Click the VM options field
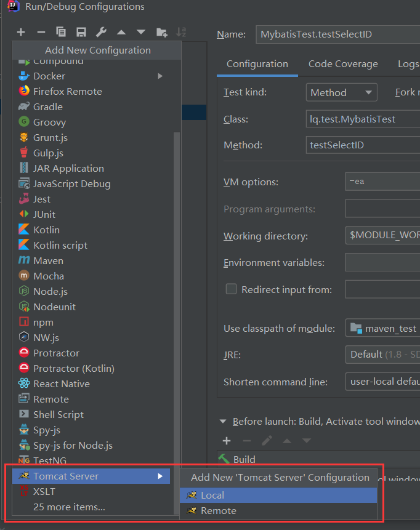 [x=382, y=182]
